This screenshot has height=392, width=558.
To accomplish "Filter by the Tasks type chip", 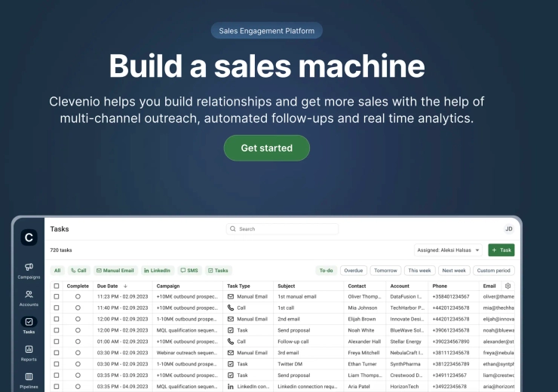I will coord(218,271).
